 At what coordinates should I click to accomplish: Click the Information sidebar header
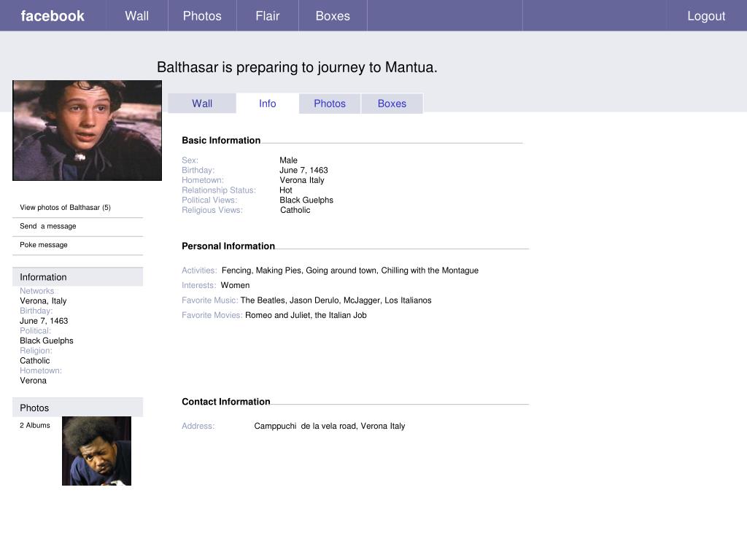pyautogui.click(x=43, y=277)
